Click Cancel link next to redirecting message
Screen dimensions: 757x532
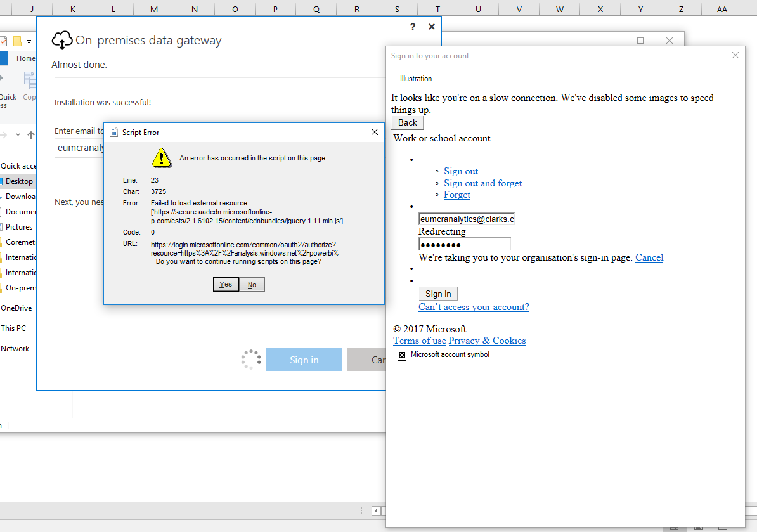[649, 257]
